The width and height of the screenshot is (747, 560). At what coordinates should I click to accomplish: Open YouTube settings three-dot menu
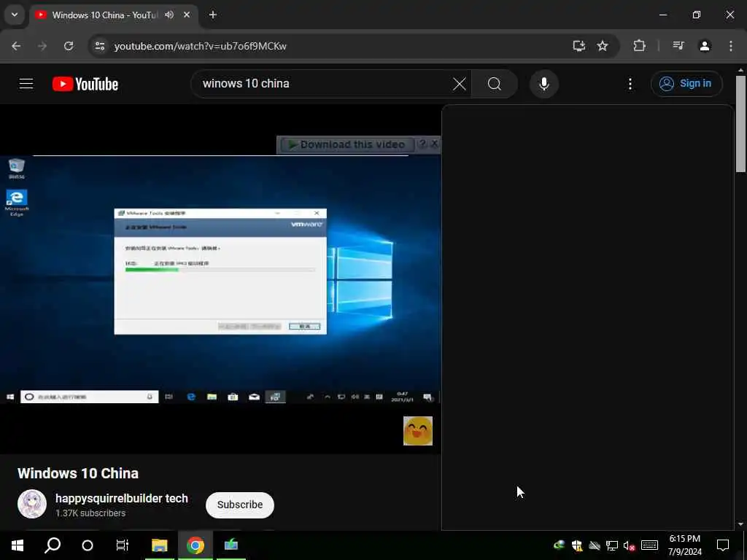point(630,84)
